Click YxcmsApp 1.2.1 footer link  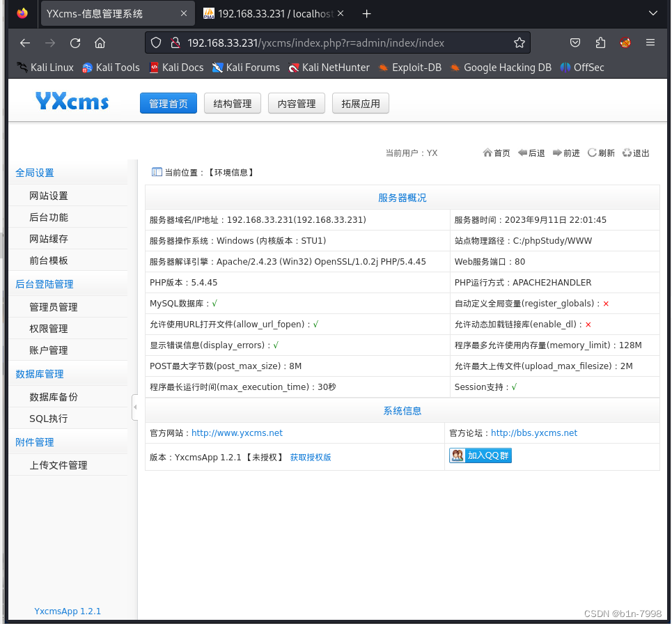[68, 611]
